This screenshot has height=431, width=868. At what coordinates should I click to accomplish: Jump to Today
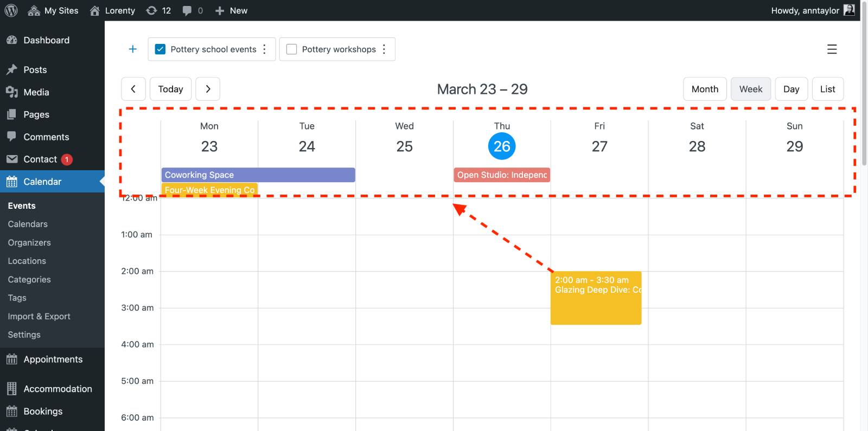(170, 89)
